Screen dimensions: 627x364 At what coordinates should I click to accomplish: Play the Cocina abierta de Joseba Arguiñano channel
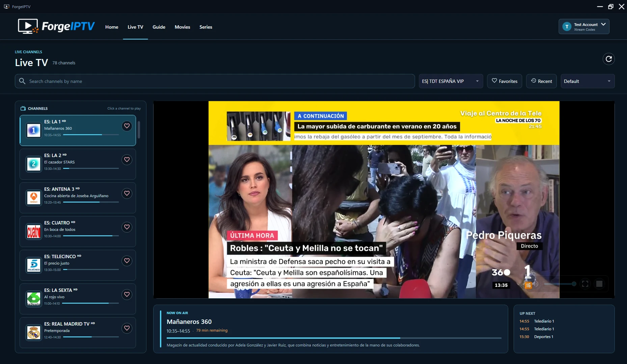(x=78, y=198)
